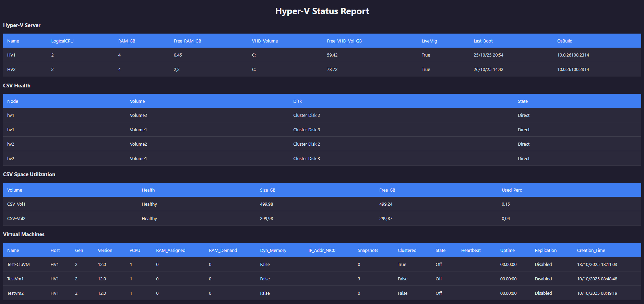Click the Used_Perc column header

[512, 190]
